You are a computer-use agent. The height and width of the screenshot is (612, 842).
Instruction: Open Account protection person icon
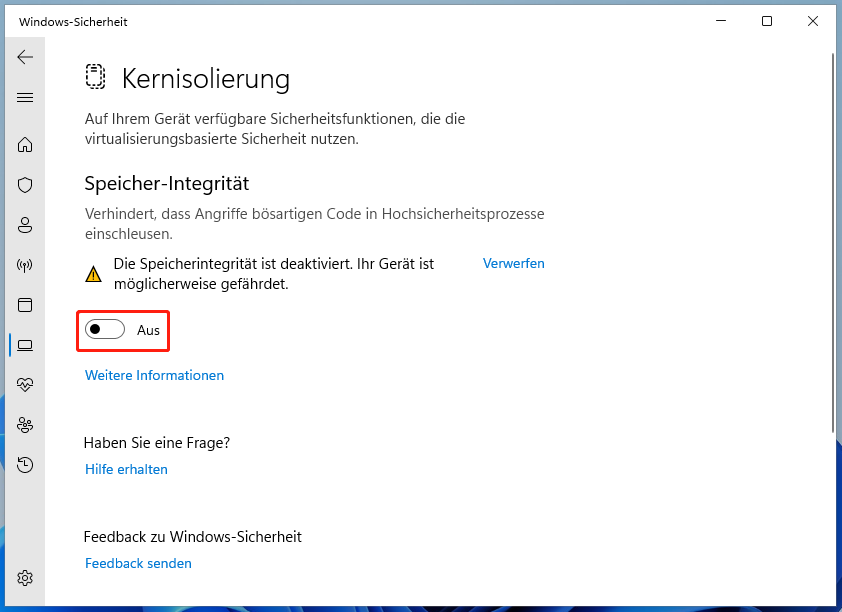tap(25, 225)
